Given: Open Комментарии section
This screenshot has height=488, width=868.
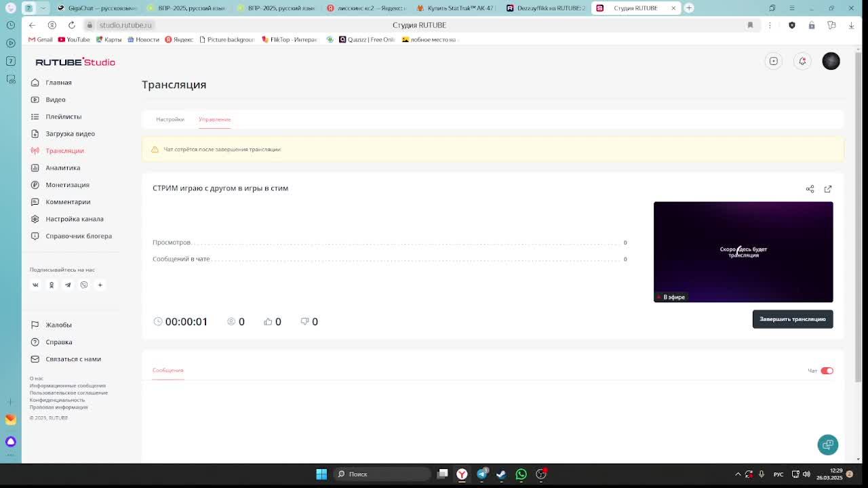Looking at the screenshot, I should point(68,202).
